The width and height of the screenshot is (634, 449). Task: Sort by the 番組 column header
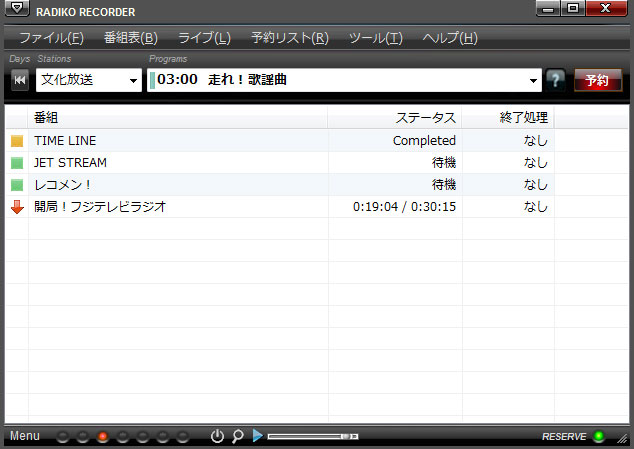[178, 118]
